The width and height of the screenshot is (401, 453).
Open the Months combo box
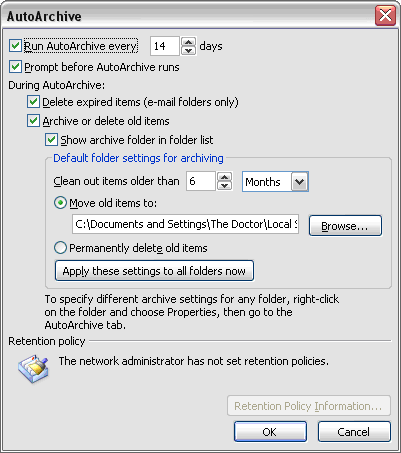[x=275, y=182]
